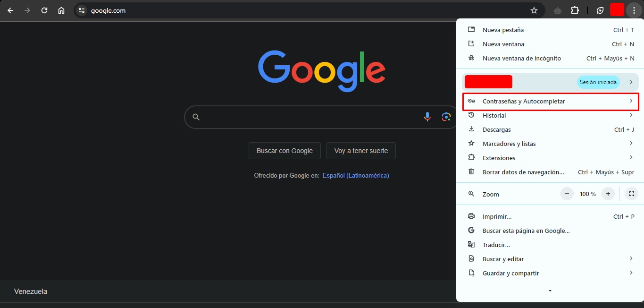The height and width of the screenshot is (308, 644).
Task: Click the key icon beside Contraseñas
Action: coord(471,101)
